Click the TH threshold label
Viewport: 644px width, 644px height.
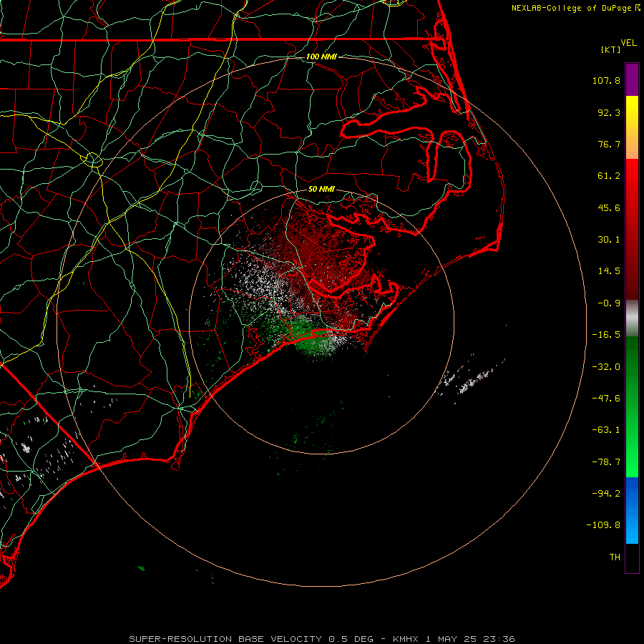click(615, 557)
